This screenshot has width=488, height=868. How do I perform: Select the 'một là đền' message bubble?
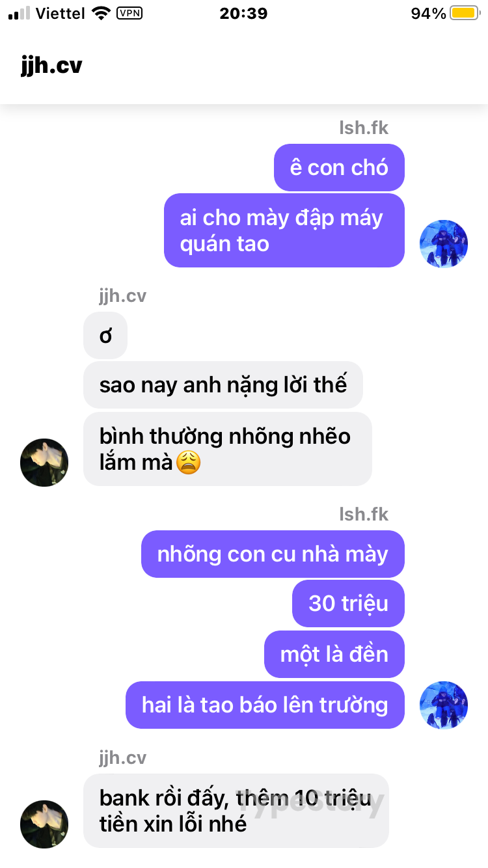(334, 654)
